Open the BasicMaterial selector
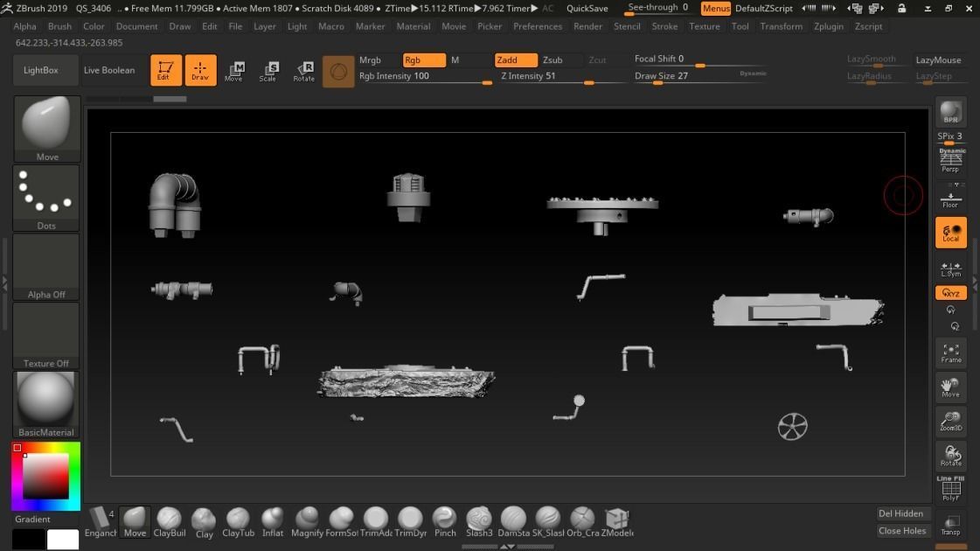The width and height of the screenshot is (980, 551). (47, 404)
